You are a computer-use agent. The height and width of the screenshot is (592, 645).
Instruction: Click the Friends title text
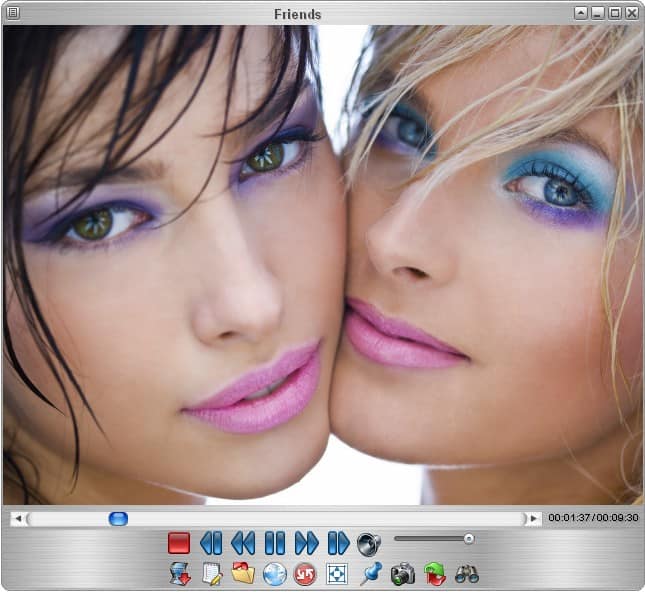(x=297, y=14)
